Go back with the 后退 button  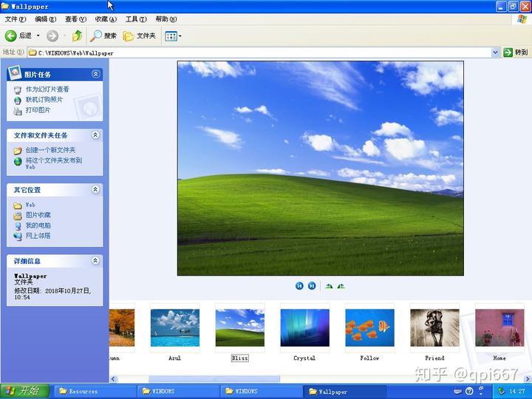(x=18, y=35)
